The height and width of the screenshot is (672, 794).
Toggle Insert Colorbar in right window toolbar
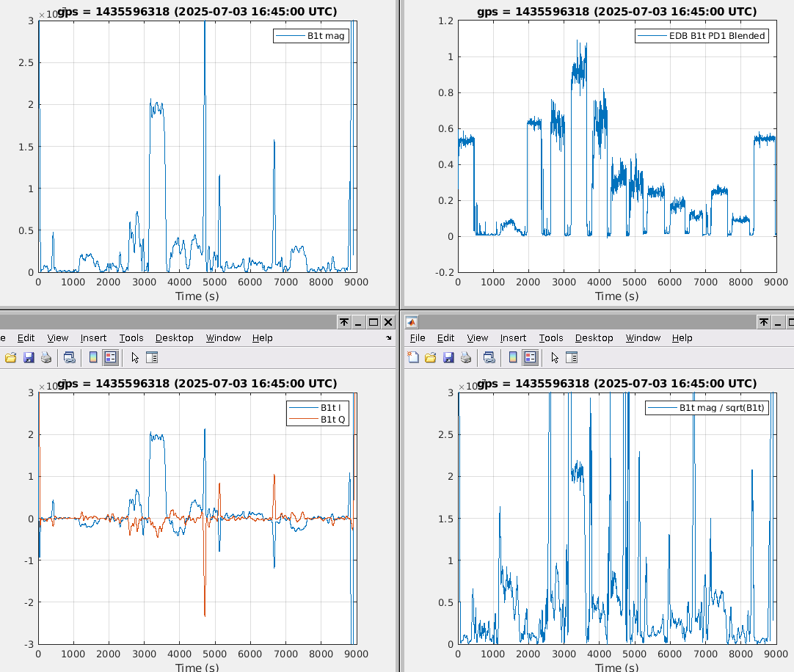click(513, 357)
